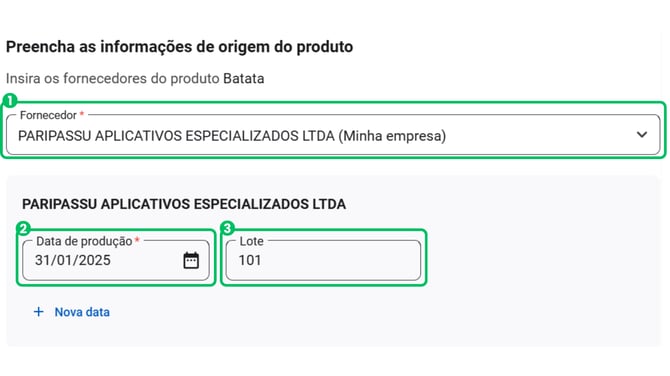Select the PARIPASSU (Minha empresa) supplier value
Screen dimensions: 670x376
[x=232, y=136]
